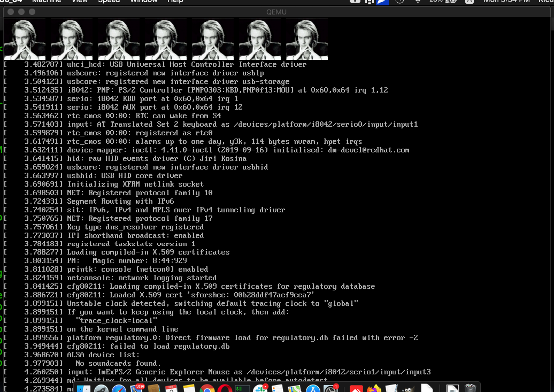Click the 'registered taskstats version 1' line
This screenshot has height=392, width=554.
[x=99, y=244]
